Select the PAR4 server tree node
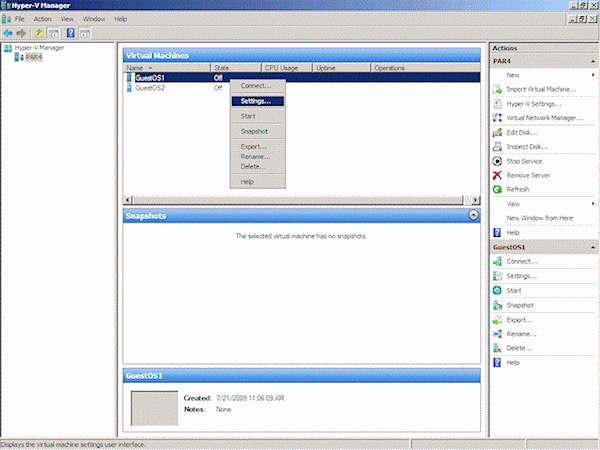 click(x=34, y=57)
